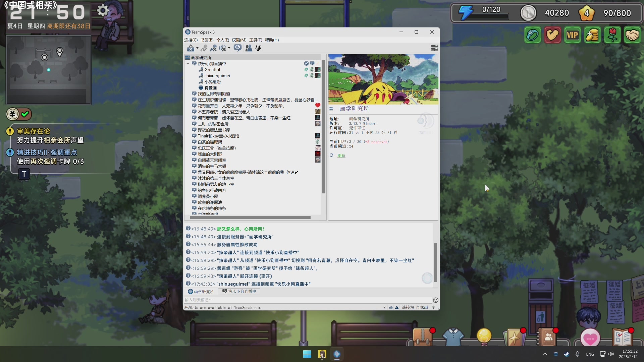Select own user 肖像画 in channel tree
644x362 pixels.
(x=211, y=88)
